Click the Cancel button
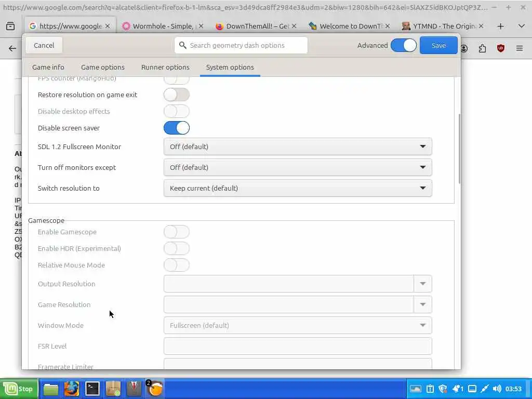 pos(44,46)
